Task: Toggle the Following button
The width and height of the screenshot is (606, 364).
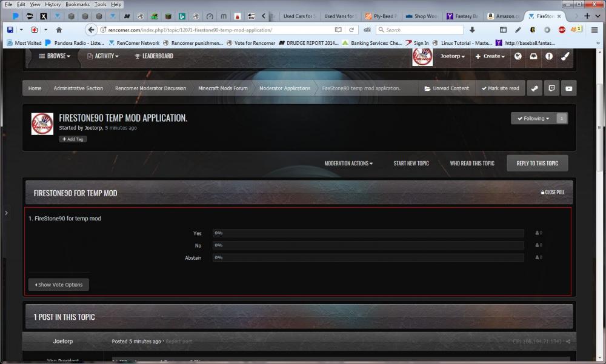Action: (533, 119)
